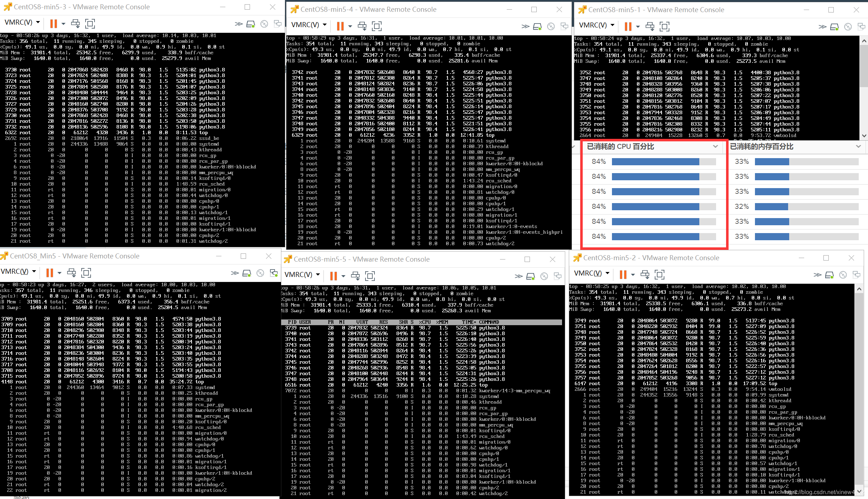Click the network adapter icon in CentOS8-min5-1
The height and width of the screenshot is (499, 868).
pos(861,27)
